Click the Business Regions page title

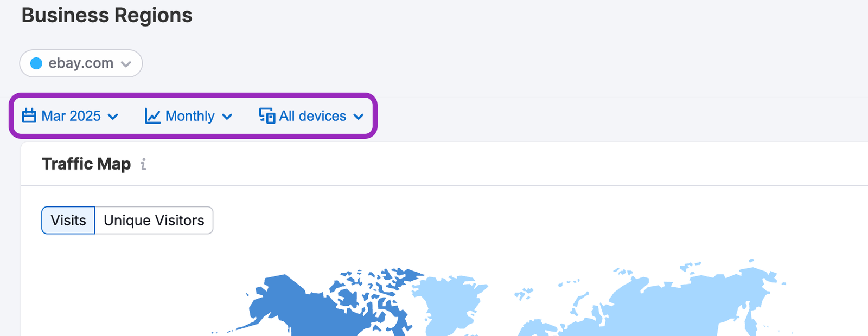coord(107,15)
